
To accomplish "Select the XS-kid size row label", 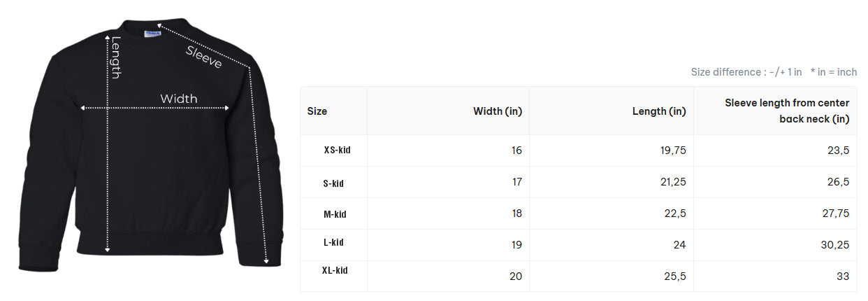I will [x=337, y=150].
